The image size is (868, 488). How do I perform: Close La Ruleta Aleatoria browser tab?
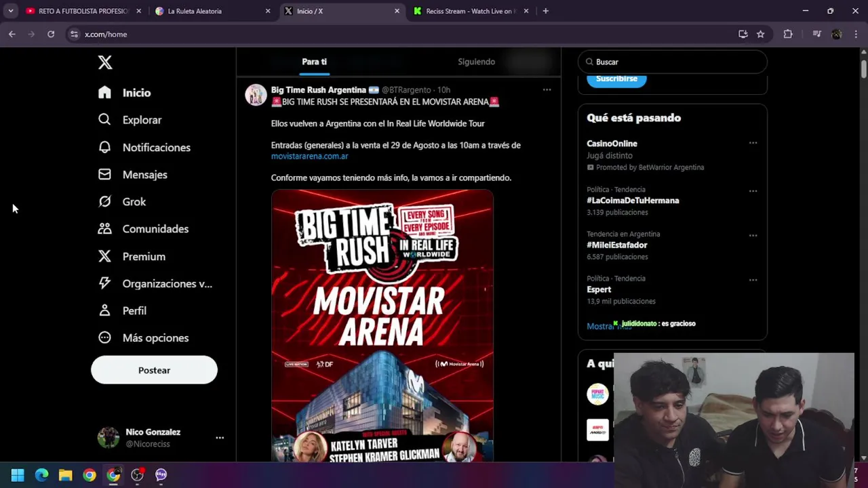point(268,11)
